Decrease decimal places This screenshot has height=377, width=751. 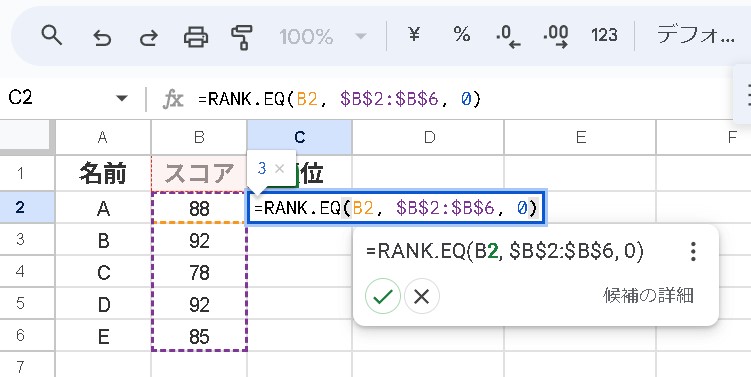pos(508,37)
